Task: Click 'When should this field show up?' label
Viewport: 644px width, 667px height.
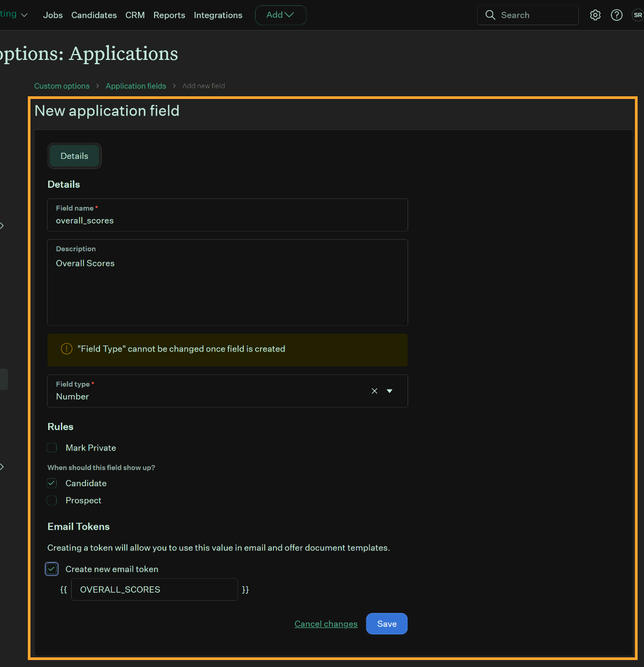Action: [x=101, y=467]
